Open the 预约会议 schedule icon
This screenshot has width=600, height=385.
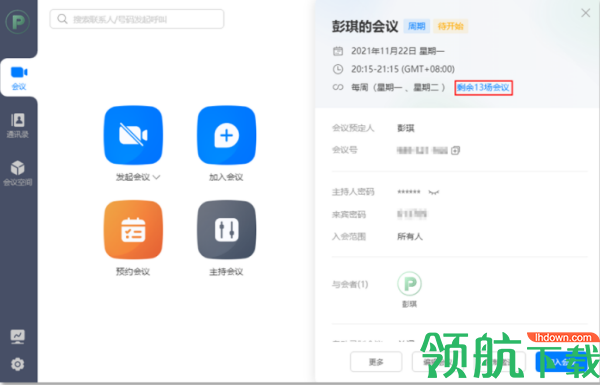(x=133, y=230)
